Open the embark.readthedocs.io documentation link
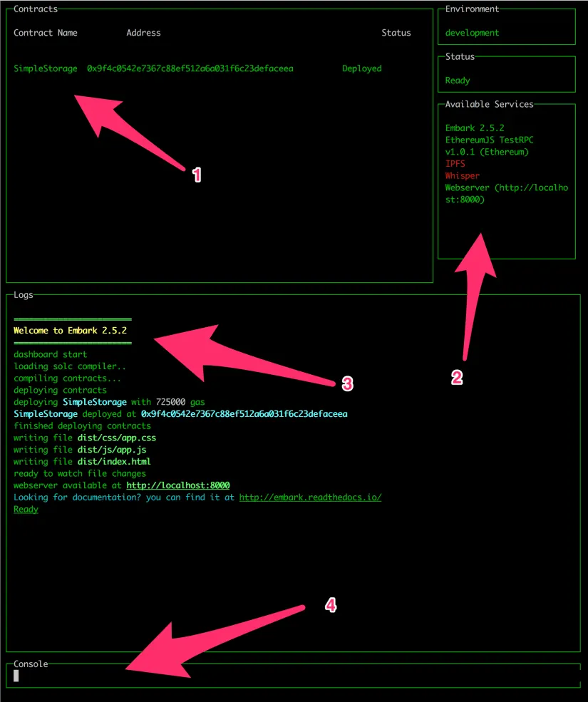The image size is (588, 702). click(x=310, y=497)
